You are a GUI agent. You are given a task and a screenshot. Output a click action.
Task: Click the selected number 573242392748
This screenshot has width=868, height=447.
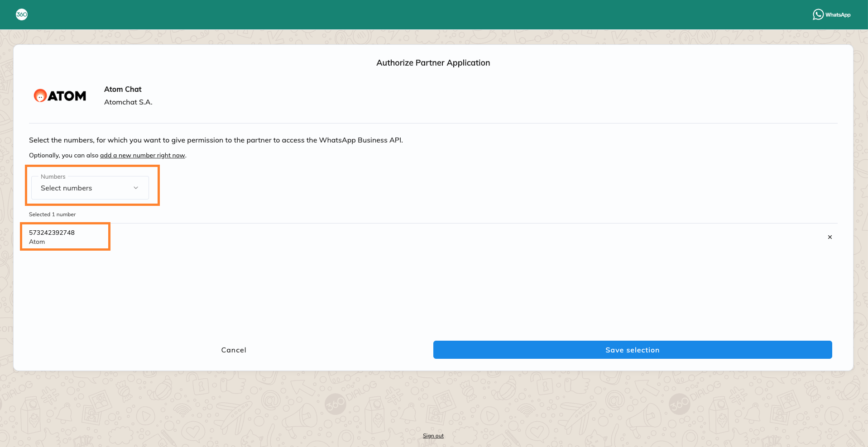(52, 233)
